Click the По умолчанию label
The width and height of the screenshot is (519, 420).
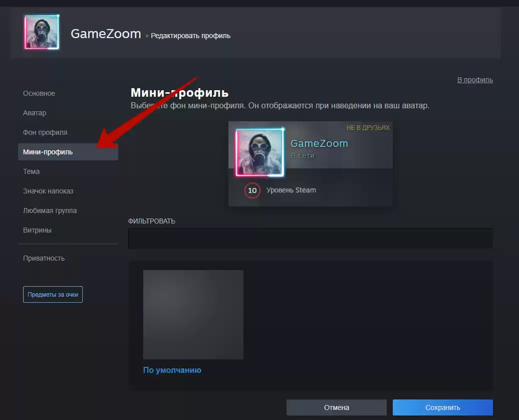point(172,370)
